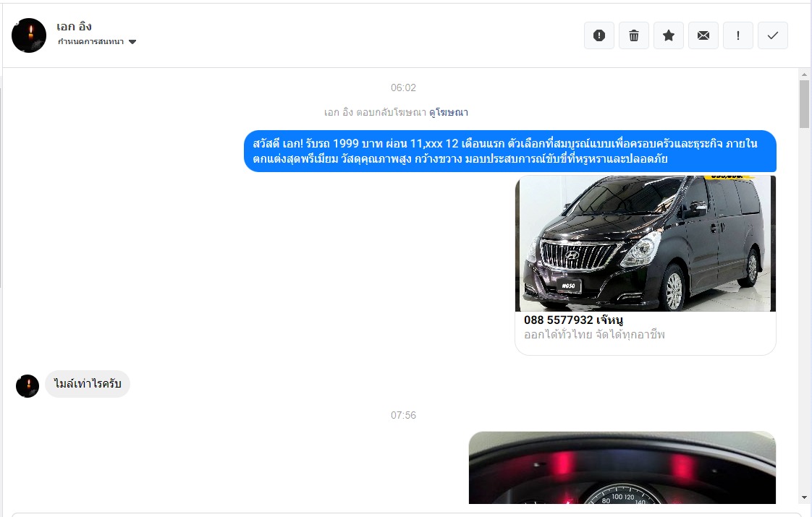
Task: Click the avatar beside ไมล์เท่าไรครับ message
Action: click(28, 386)
